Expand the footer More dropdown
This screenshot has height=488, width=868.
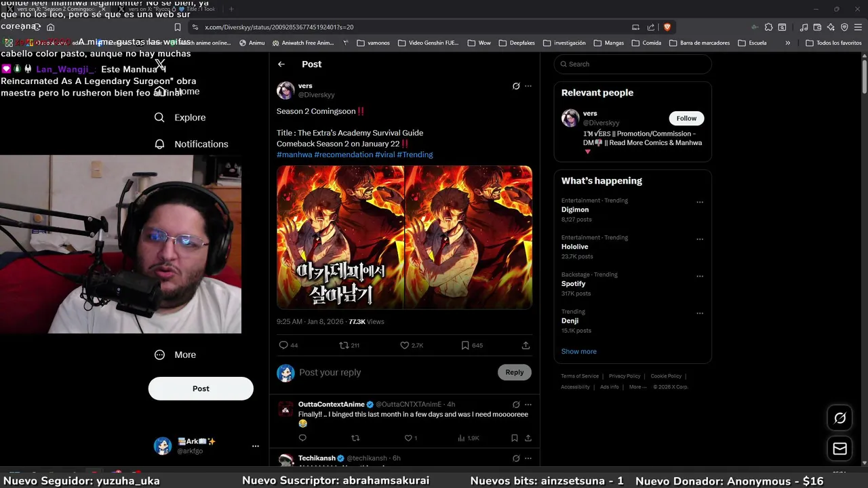pos(637,387)
